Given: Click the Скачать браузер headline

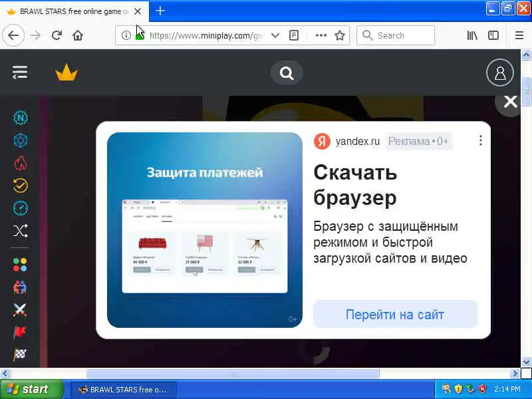Looking at the screenshot, I should tap(355, 185).
